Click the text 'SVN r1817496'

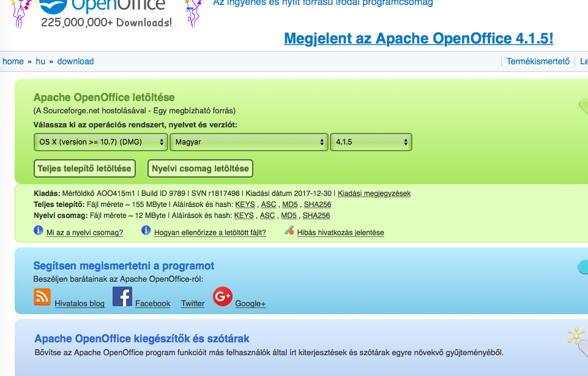click(x=215, y=194)
